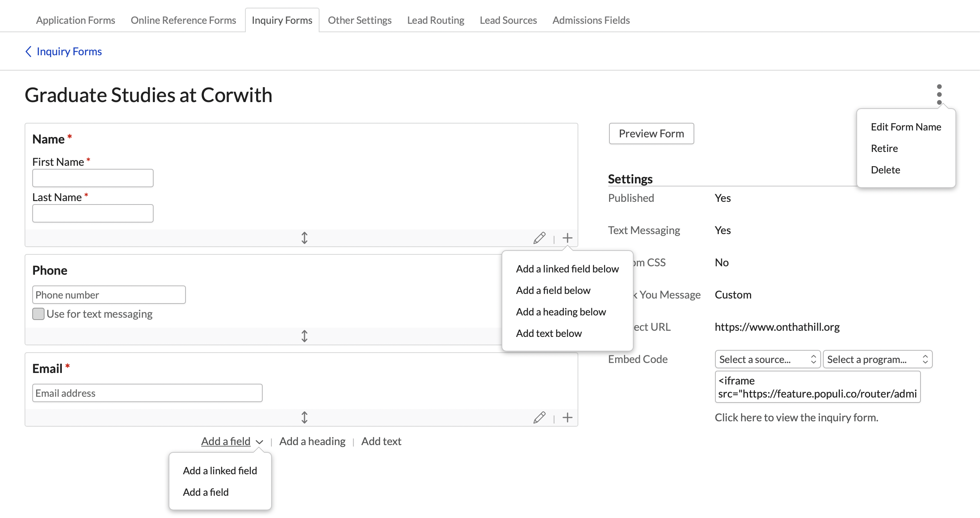Image resolution: width=980 pixels, height=518 pixels.
Task: Click the Email address input field
Action: click(147, 393)
